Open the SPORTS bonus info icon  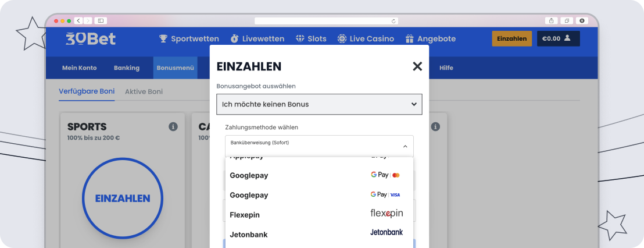[x=173, y=126]
